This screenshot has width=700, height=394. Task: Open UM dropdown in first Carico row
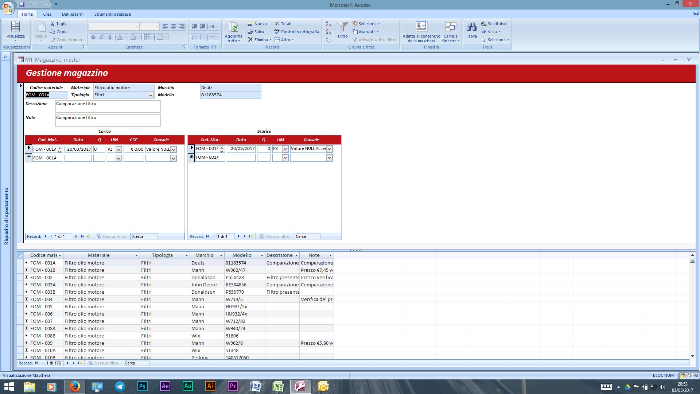click(x=118, y=149)
